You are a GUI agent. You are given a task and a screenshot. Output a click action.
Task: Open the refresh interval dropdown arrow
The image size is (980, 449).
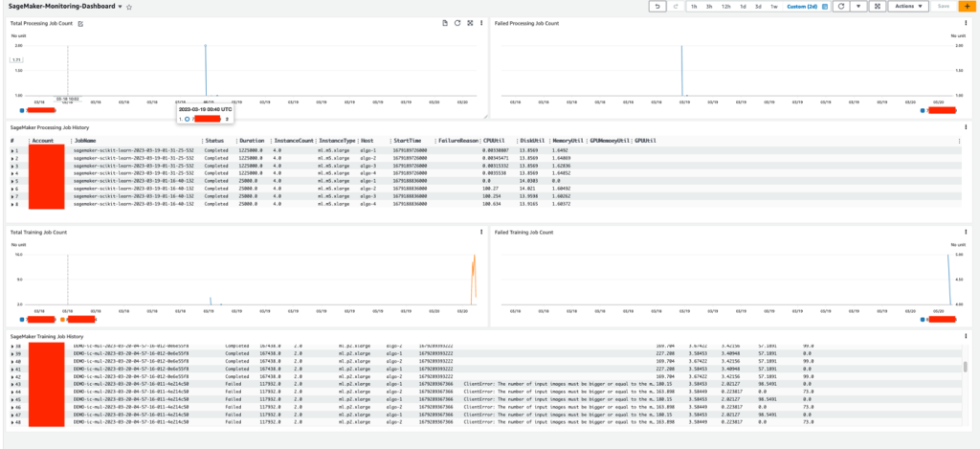coord(857,7)
